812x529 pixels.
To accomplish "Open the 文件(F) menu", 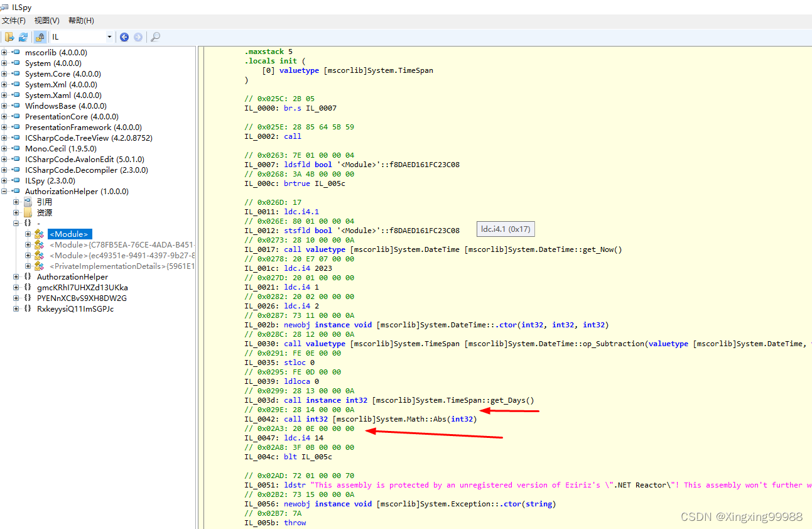I will click(14, 20).
